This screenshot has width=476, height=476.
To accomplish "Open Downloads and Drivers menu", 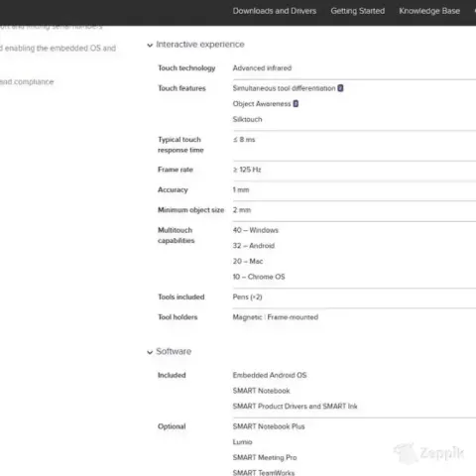I will pos(275,11).
